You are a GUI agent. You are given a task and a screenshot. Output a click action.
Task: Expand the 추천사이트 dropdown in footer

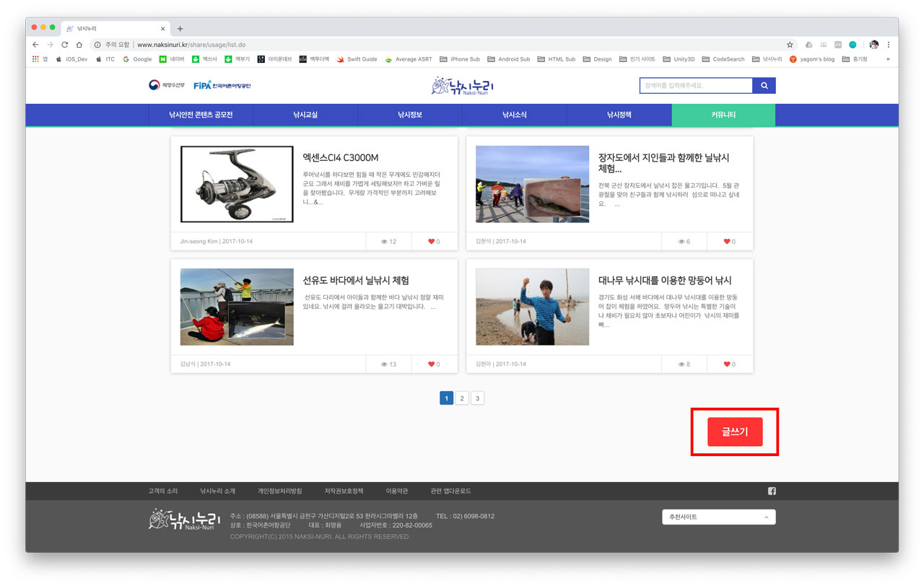pos(718,517)
